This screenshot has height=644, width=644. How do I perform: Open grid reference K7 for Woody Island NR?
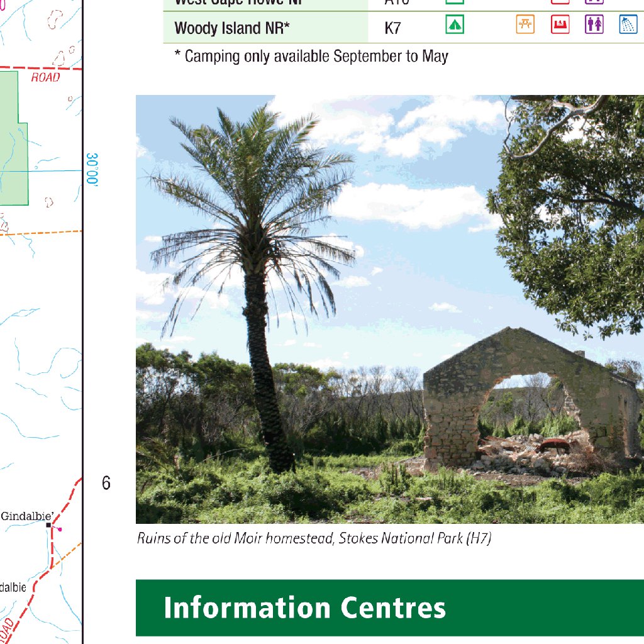(x=393, y=26)
